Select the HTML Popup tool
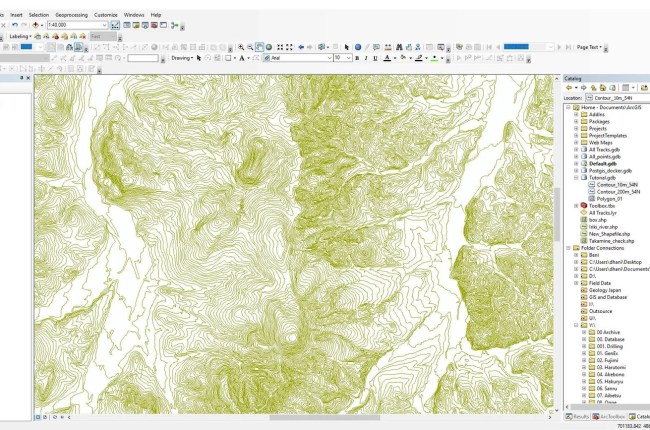Viewport: 650px width, 430px height. click(x=376, y=47)
